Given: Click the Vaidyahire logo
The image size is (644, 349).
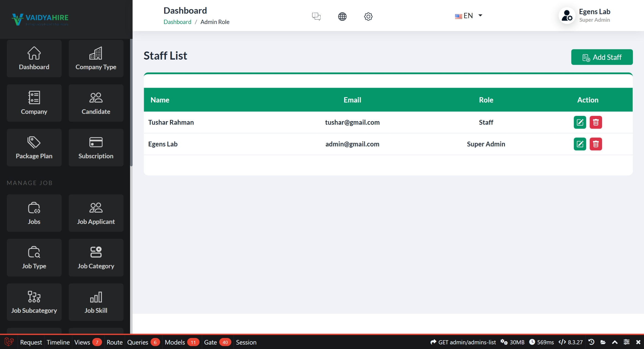Looking at the screenshot, I should (40, 19).
